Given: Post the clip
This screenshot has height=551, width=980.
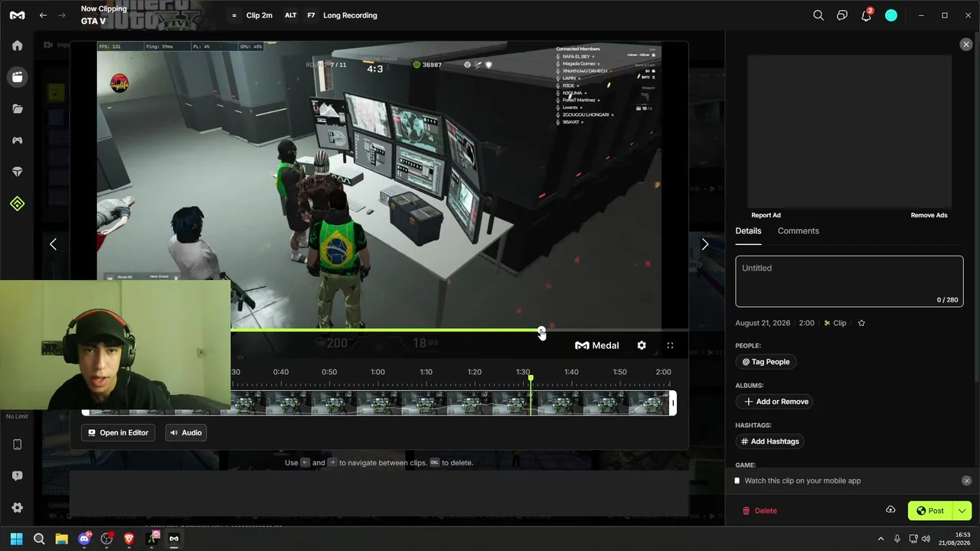Looking at the screenshot, I should pos(930,510).
